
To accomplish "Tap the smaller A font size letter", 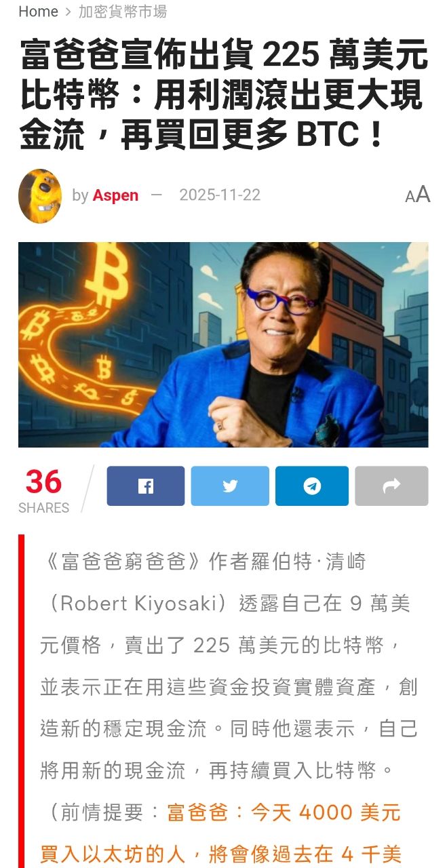I will 410,197.
